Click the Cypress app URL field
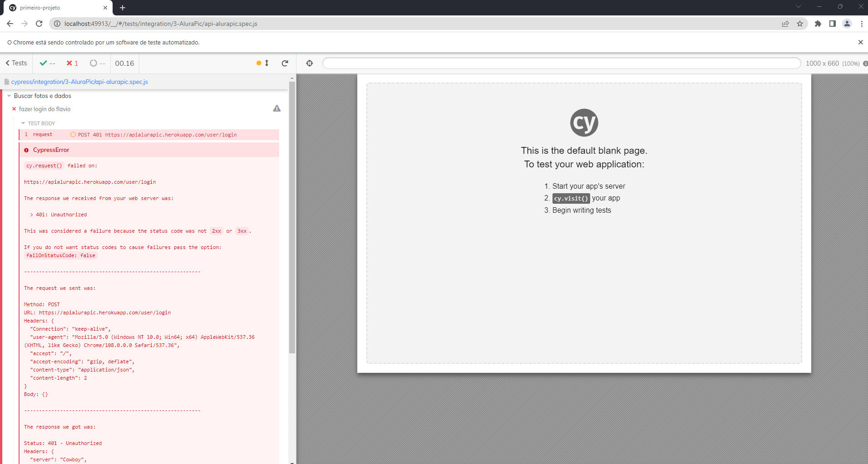This screenshot has height=464, width=868. pos(561,63)
